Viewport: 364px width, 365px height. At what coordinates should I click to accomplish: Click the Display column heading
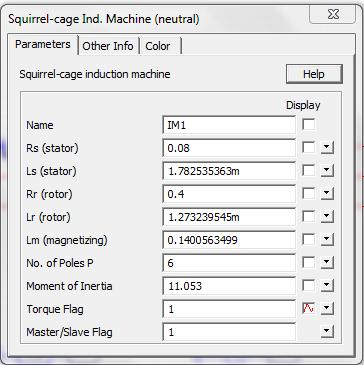click(303, 105)
